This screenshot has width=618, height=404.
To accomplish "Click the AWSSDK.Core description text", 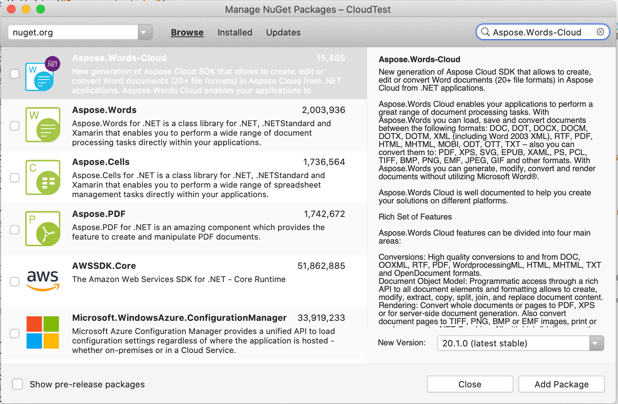I will 179,279.
